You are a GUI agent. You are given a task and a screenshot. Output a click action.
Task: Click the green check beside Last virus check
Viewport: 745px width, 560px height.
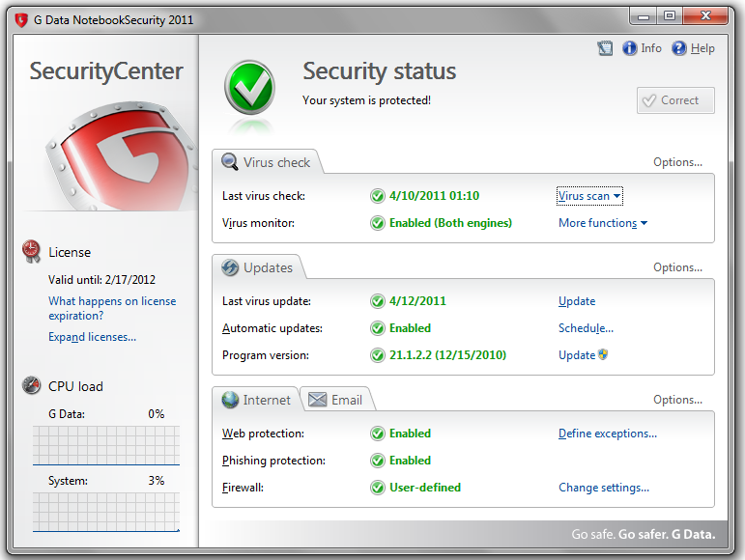(x=377, y=196)
